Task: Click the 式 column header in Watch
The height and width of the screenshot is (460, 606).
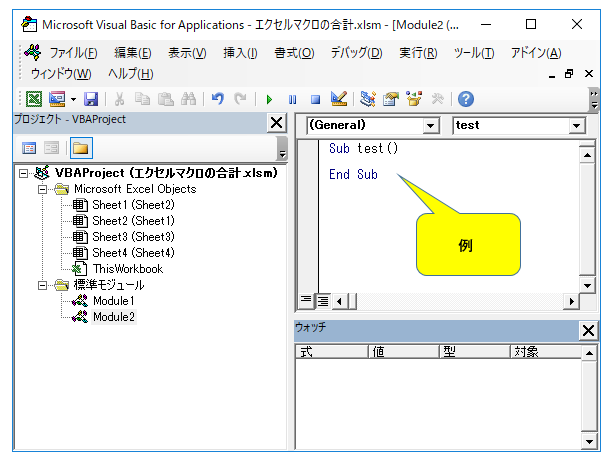Action: click(332, 352)
